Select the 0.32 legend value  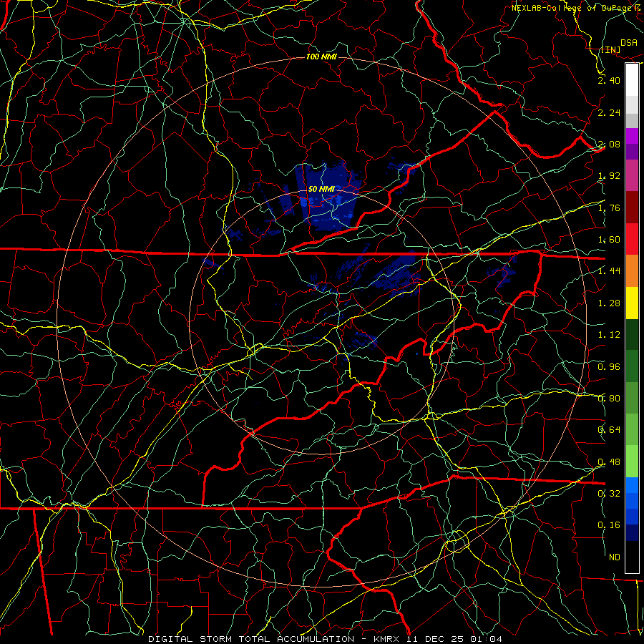[x=609, y=494]
